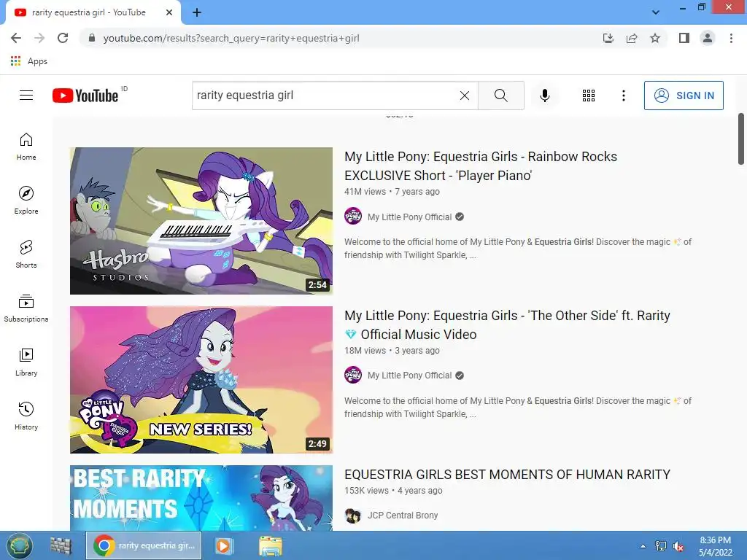Open the YouTube apps grid
This screenshot has width=747, height=560.
[589, 96]
